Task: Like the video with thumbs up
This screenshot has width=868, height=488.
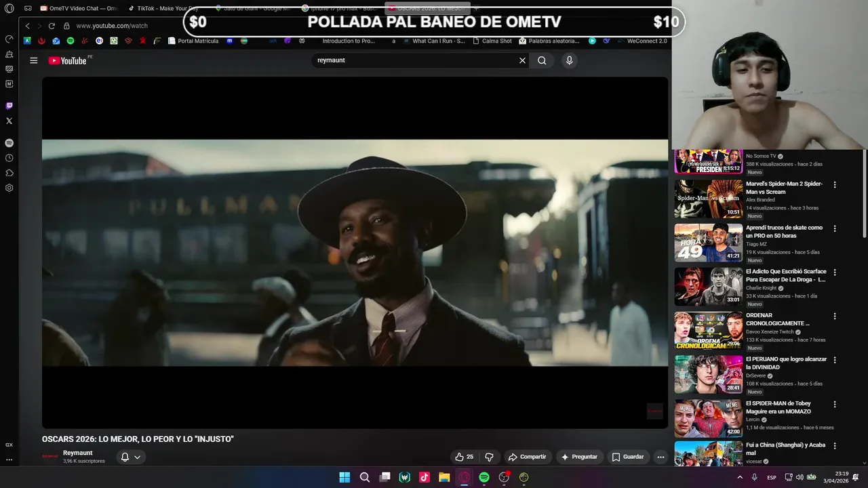Action: tap(465, 457)
